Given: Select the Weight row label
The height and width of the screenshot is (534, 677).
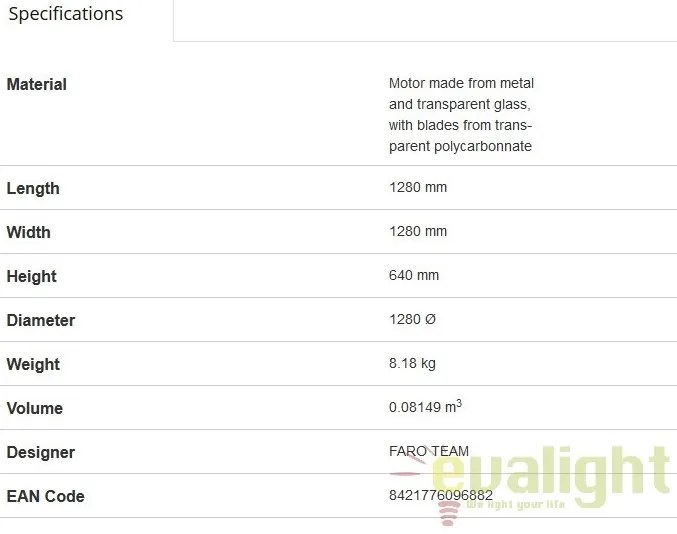Looking at the screenshot, I should click(x=33, y=365).
